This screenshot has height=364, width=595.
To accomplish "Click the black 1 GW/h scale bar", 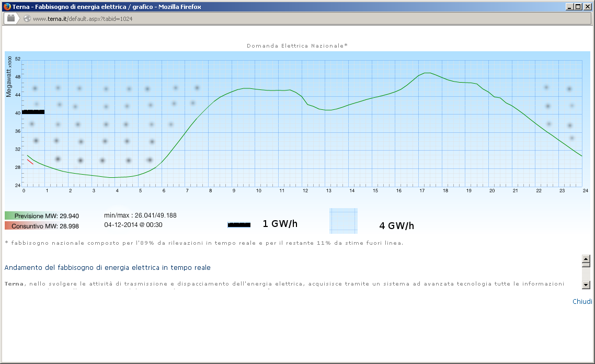I will [239, 224].
